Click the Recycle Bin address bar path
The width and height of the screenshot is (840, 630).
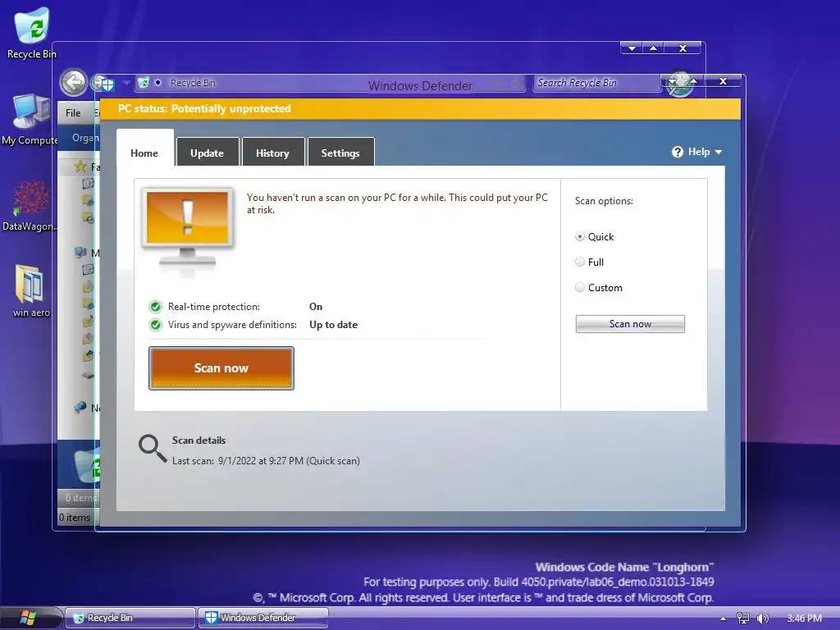coord(193,83)
